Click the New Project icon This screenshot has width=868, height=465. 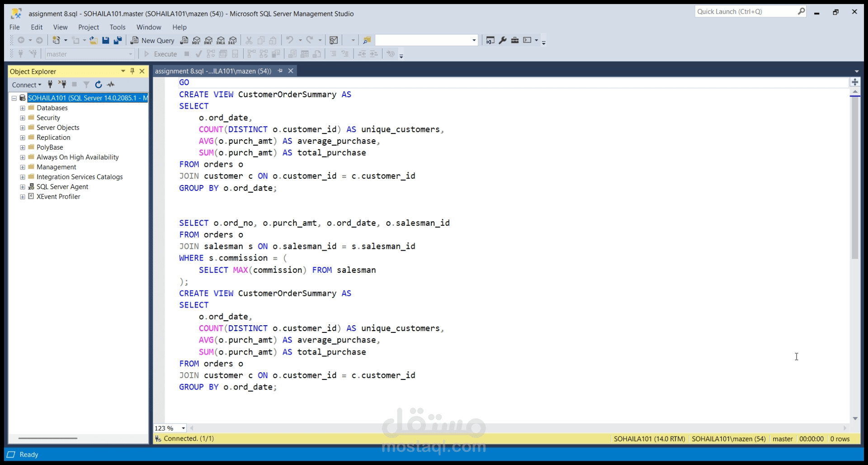tap(56, 40)
